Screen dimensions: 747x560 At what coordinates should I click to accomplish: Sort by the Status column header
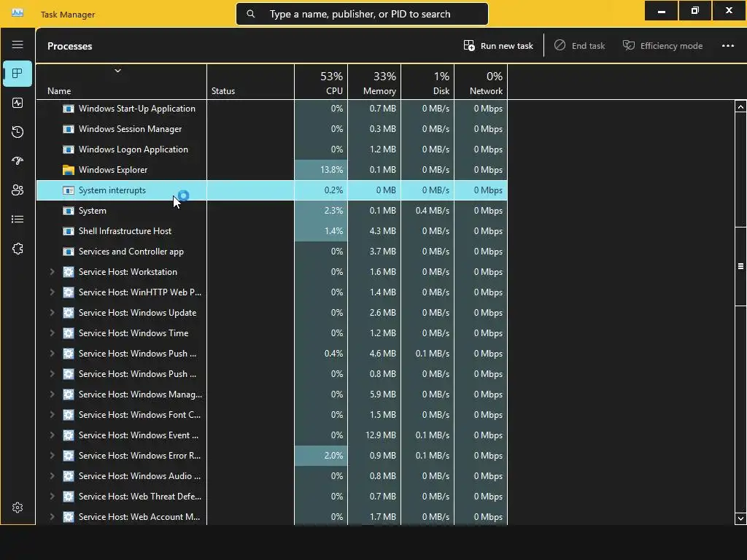click(251, 82)
